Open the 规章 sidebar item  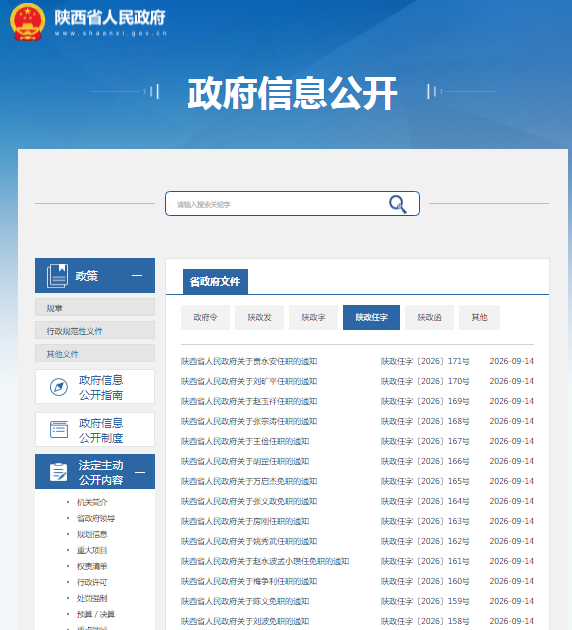click(x=95, y=308)
